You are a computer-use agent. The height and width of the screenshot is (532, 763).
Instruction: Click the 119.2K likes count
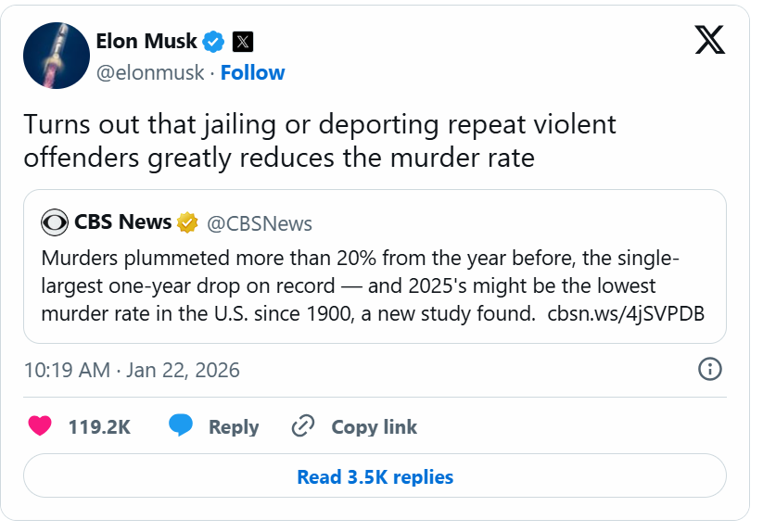(99, 427)
